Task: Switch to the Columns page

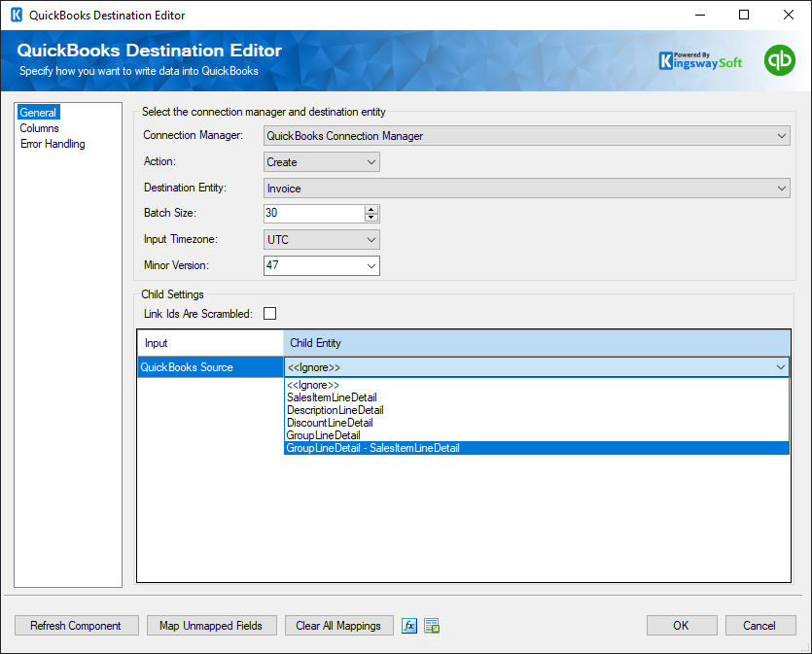Action: click(39, 128)
